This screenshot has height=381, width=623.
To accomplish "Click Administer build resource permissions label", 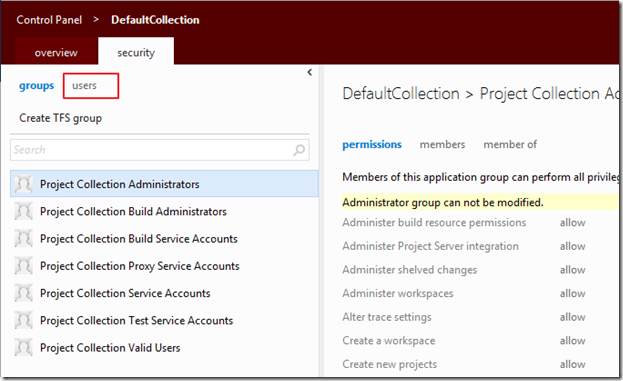I will [x=434, y=222].
